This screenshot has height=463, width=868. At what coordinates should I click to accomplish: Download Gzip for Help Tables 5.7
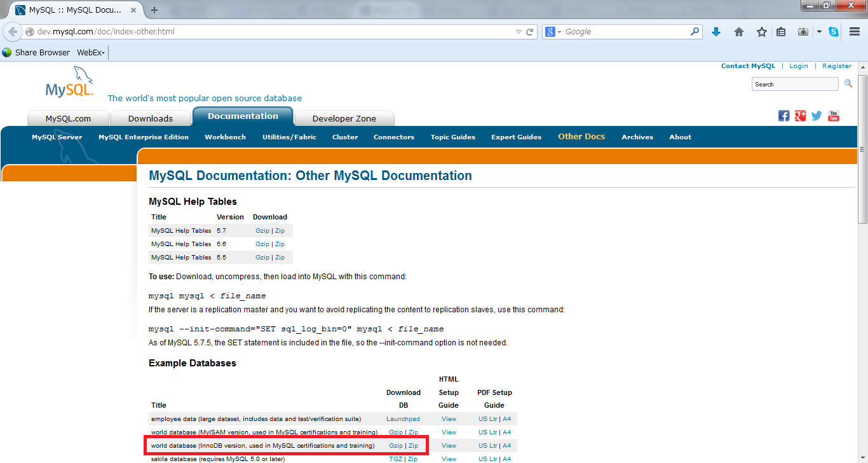click(x=262, y=231)
